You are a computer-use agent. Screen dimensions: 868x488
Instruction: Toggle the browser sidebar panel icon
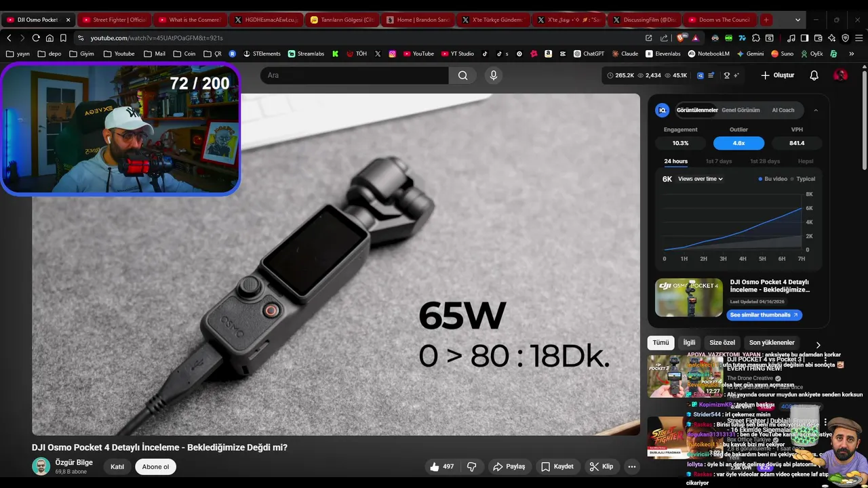coord(804,38)
